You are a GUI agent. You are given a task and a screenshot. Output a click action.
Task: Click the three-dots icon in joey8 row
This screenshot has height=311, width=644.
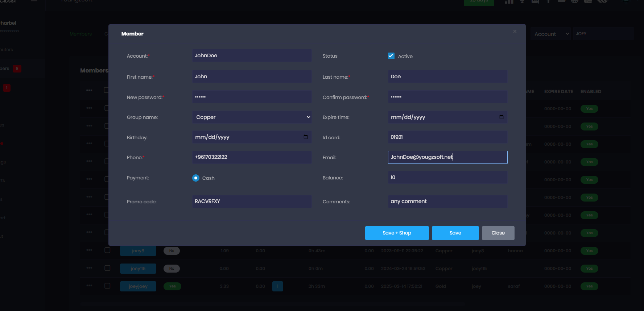click(x=89, y=250)
